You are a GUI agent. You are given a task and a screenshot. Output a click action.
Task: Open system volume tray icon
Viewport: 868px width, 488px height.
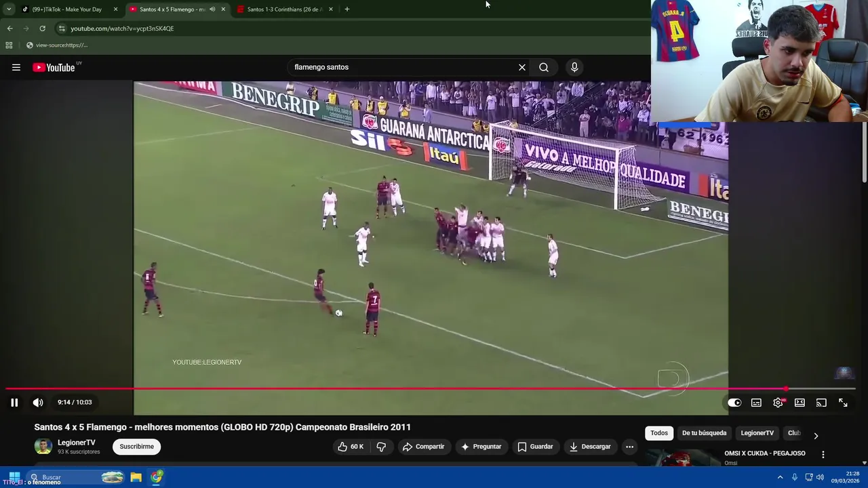click(820, 477)
